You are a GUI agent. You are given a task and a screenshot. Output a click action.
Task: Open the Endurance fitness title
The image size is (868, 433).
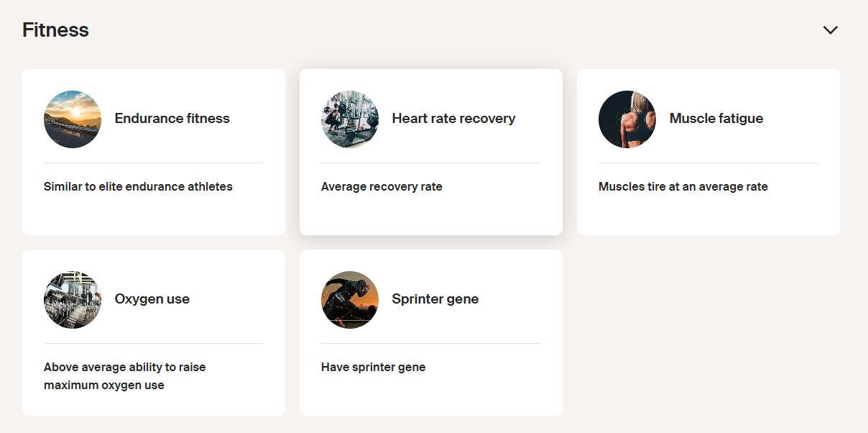[172, 119]
